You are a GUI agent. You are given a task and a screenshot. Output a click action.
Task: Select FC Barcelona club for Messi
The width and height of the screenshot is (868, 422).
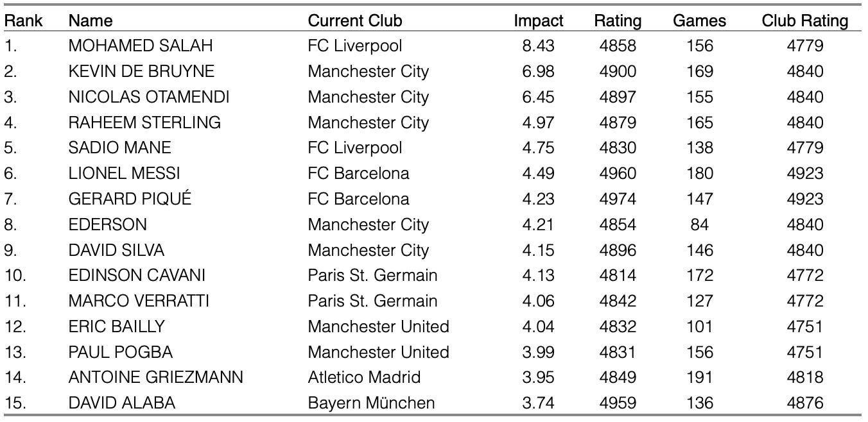click(x=358, y=173)
